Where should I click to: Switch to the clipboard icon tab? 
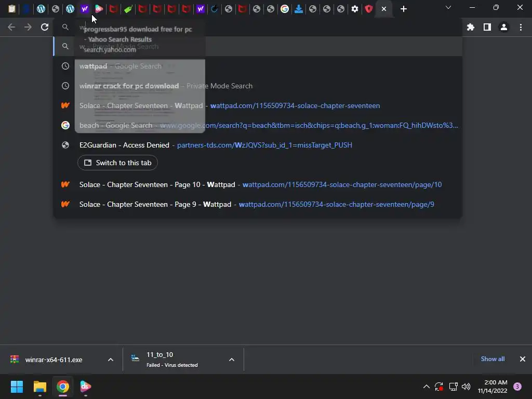coord(12,9)
